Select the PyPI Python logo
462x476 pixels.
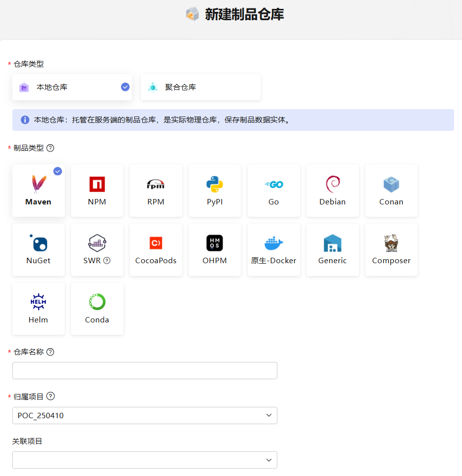pyautogui.click(x=215, y=184)
